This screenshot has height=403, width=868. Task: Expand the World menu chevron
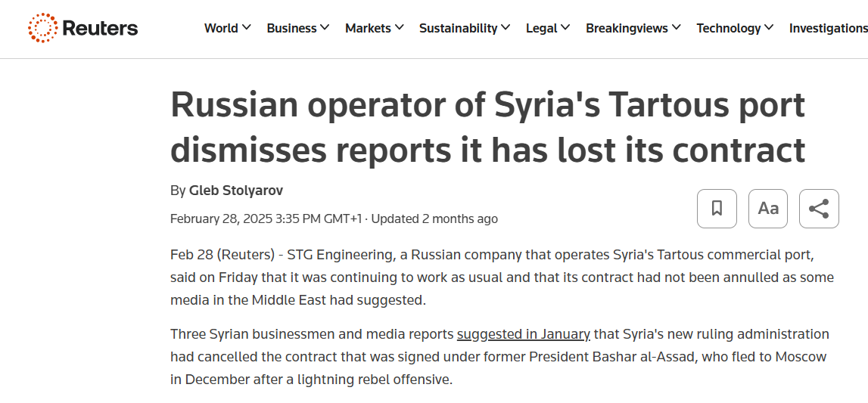(x=247, y=28)
